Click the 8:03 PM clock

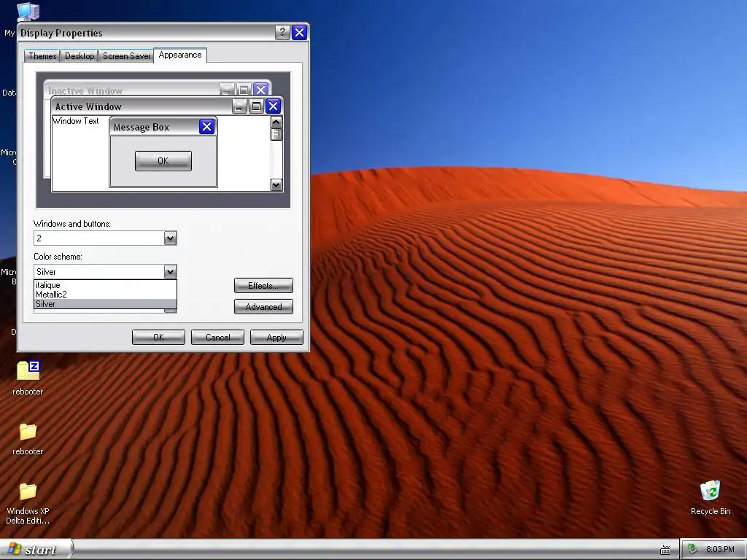point(720,549)
